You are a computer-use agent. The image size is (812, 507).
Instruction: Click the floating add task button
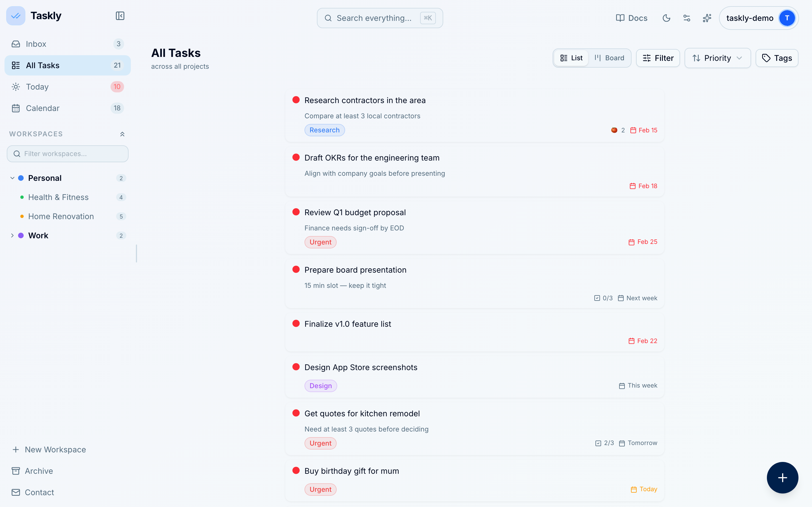(782, 477)
